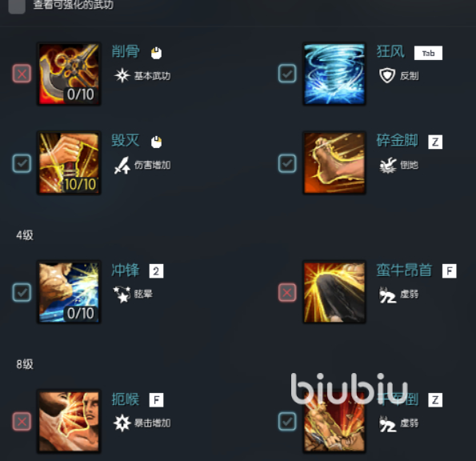Click the 冲锋 skill name
Viewport: 476px width, 461px height.
pyautogui.click(x=126, y=270)
